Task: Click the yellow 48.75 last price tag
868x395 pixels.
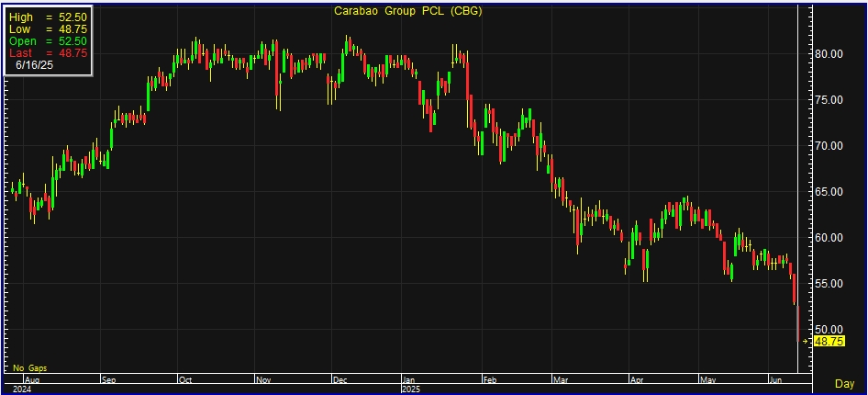Action: [x=829, y=342]
